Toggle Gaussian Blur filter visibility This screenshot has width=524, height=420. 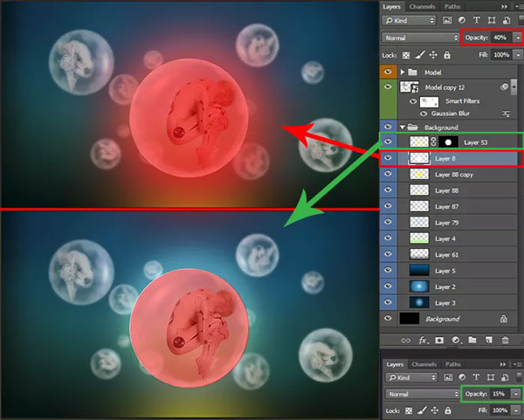click(424, 114)
